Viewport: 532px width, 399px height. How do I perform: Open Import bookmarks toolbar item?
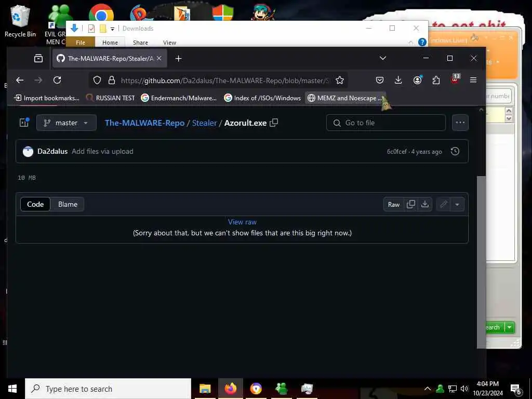coord(46,98)
